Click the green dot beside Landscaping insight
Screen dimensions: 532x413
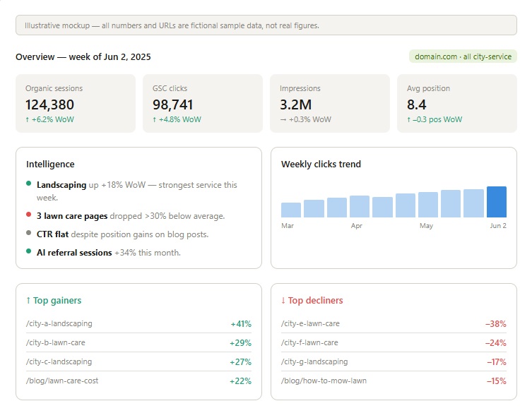29,184
